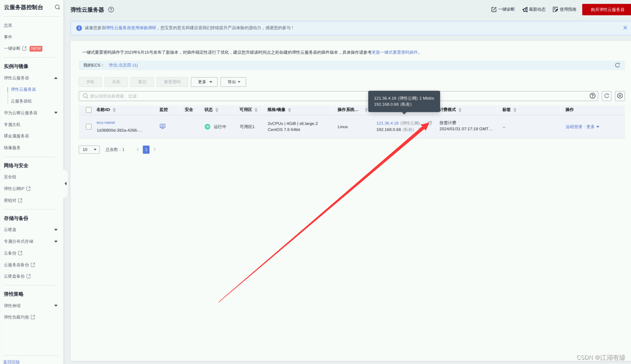Viewport: 631px width, 364px height.
Task: Sort by 规格/镜像 column
Action: click(x=289, y=110)
